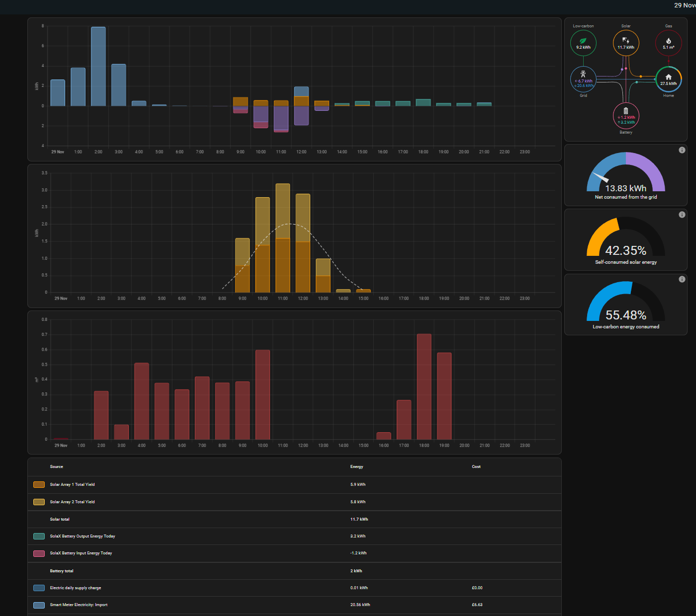The image size is (696, 616).
Task: Click the 10:00 bar in the gas chart
Action: [262, 395]
